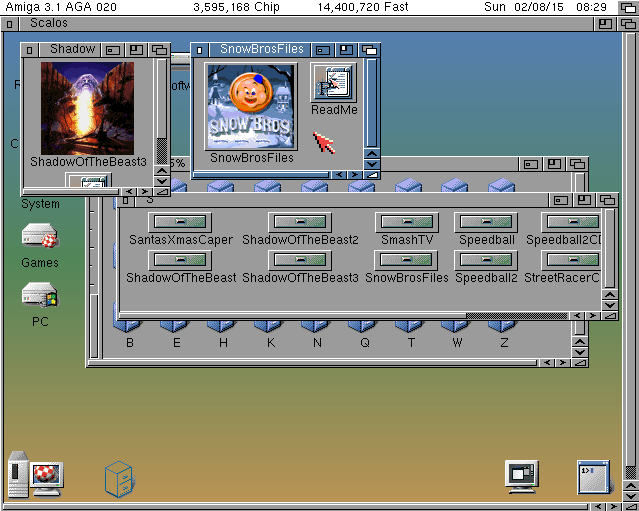639x511 pixels.
Task: Open the E letter drawer
Action: click(x=175, y=326)
